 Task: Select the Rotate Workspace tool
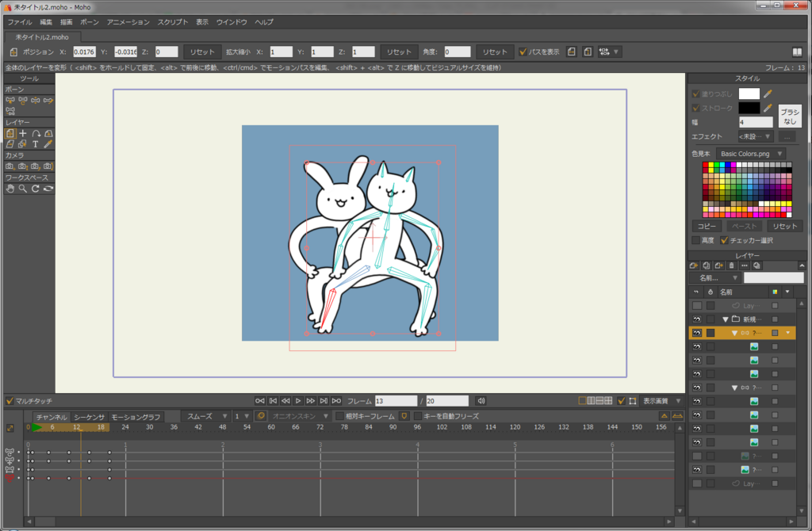(x=35, y=189)
